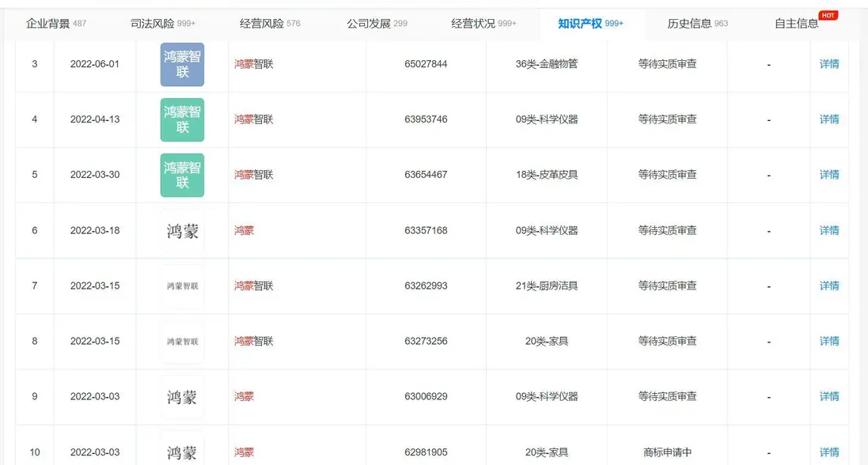The height and width of the screenshot is (465, 868).
Task: Click 详情 link for 63273256
Action: click(x=828, y=342)
